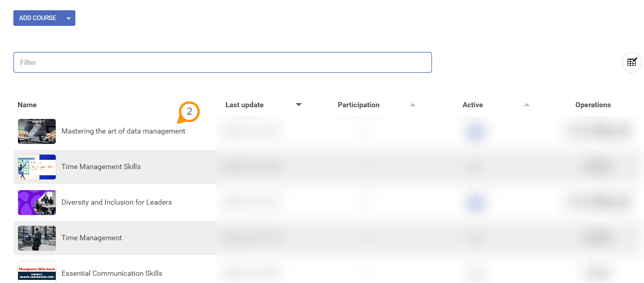Click the ADD COURSE button
Image resolution: width=644 pixels, height=283 pixels.
pos(38,18)
